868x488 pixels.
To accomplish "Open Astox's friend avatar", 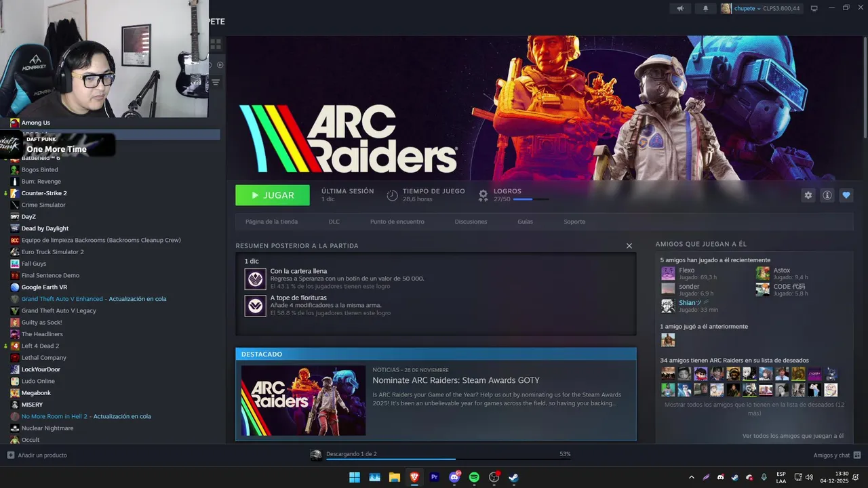I will tap(763, 273).
